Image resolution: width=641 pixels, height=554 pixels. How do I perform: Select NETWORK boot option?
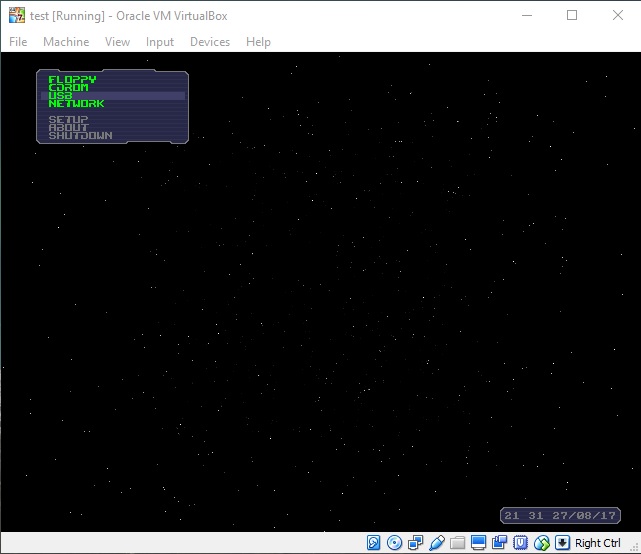76,103
